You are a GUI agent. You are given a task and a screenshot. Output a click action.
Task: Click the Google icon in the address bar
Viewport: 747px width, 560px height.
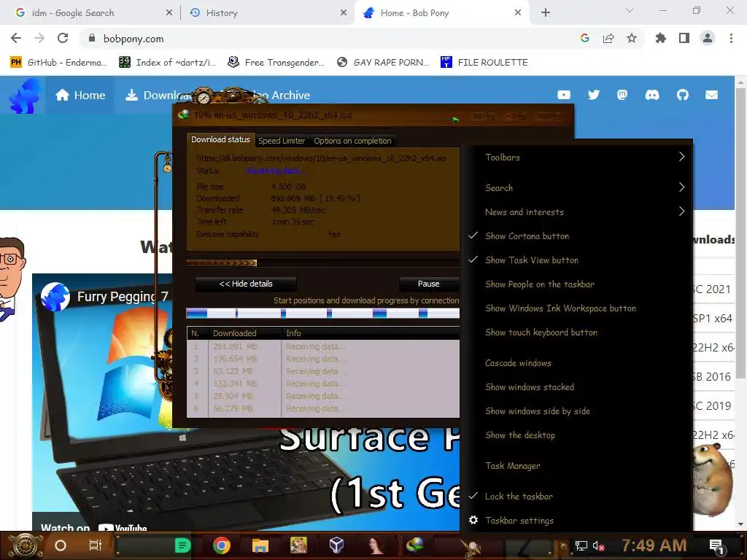[585, 38]
